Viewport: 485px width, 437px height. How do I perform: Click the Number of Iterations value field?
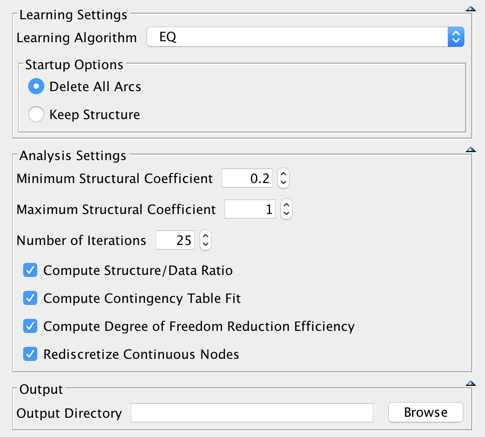pos(175,240)
